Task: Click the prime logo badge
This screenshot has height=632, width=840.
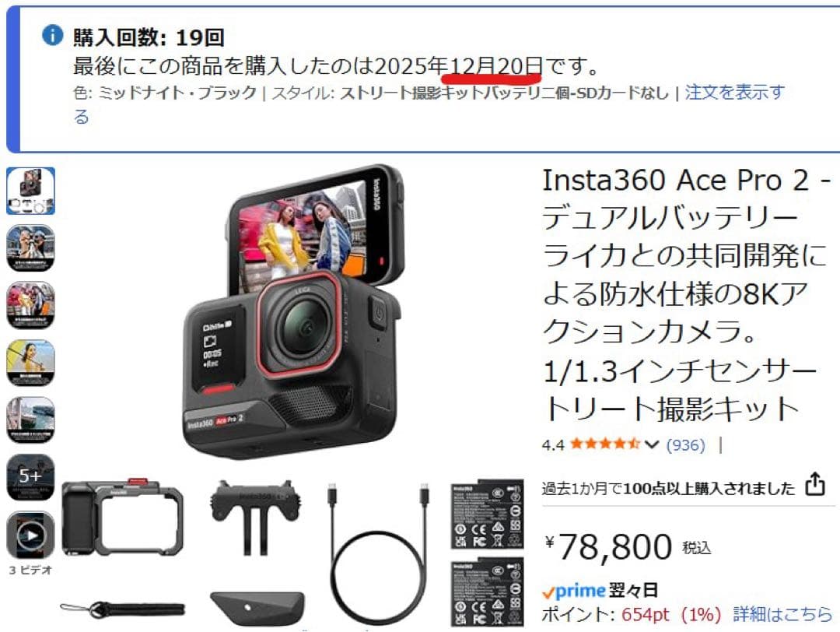Action: (x=574, y=591)
